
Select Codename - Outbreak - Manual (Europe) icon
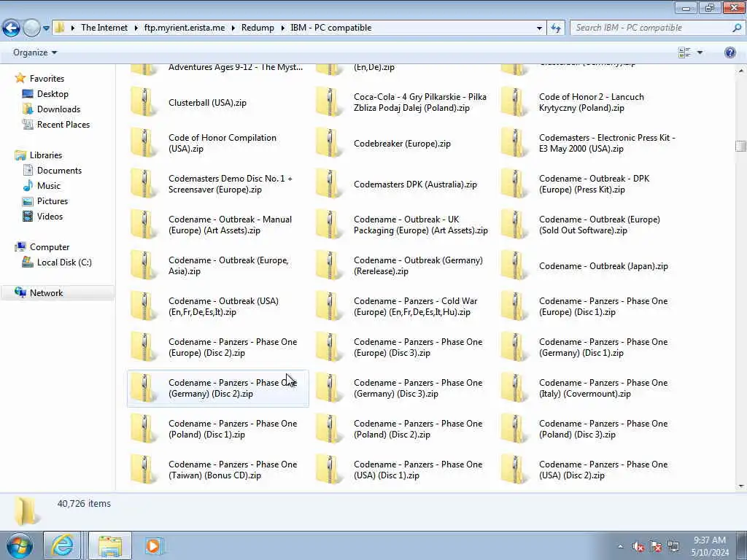[144, 225]
